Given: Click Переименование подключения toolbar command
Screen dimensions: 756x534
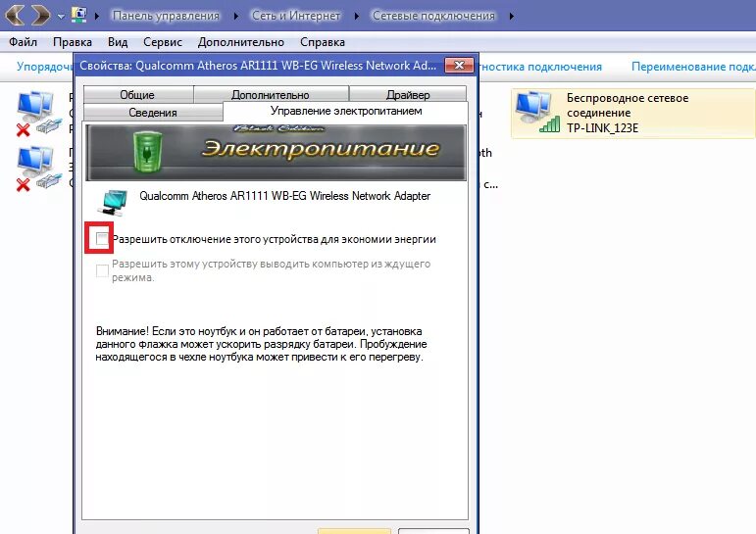Looking at the screenshot, I should click(693, 67).
